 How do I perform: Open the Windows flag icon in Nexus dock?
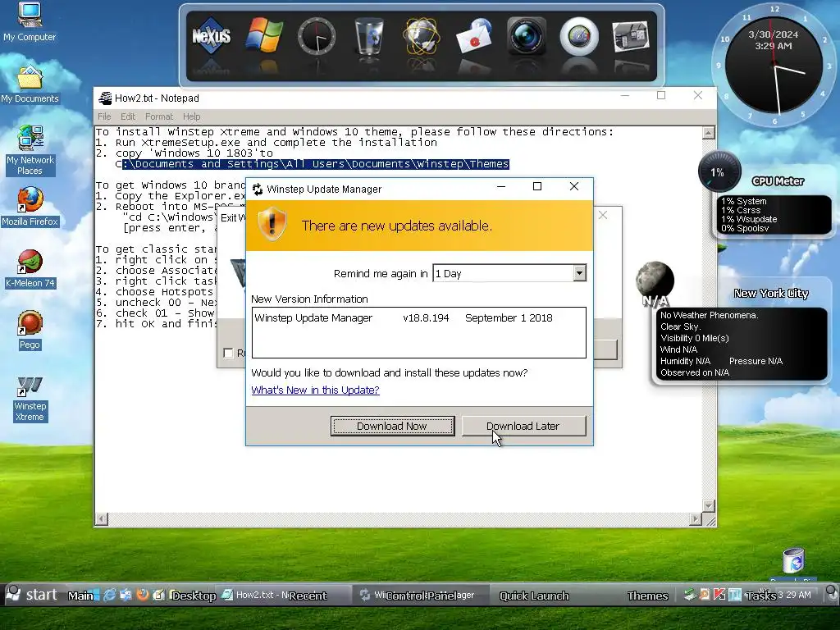tap(264, 35)
